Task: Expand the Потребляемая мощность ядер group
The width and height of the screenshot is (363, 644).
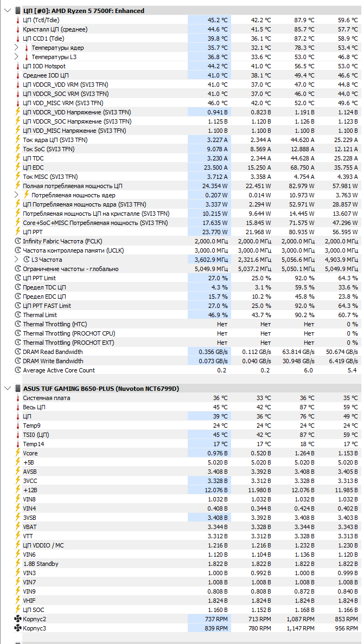Action: tap(16, 195)
